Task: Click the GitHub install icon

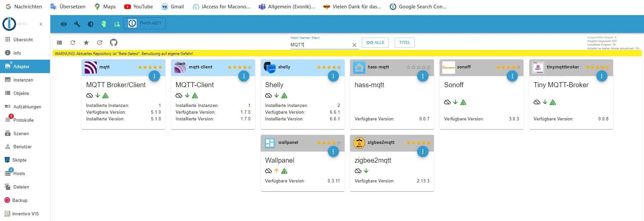Action: [113, 43]
